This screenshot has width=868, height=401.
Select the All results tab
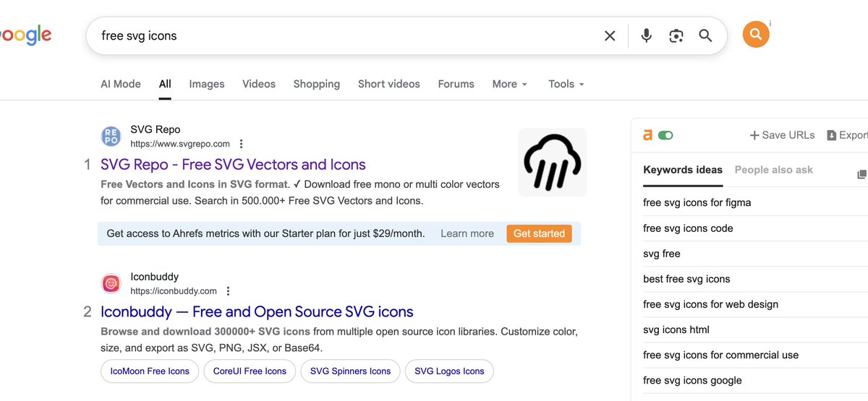[x=165, y=84]
